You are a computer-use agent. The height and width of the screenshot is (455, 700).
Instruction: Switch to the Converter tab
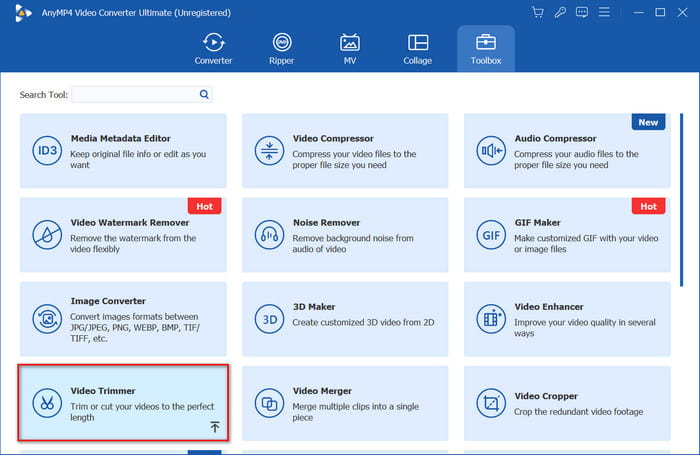(x=213, y=49)
